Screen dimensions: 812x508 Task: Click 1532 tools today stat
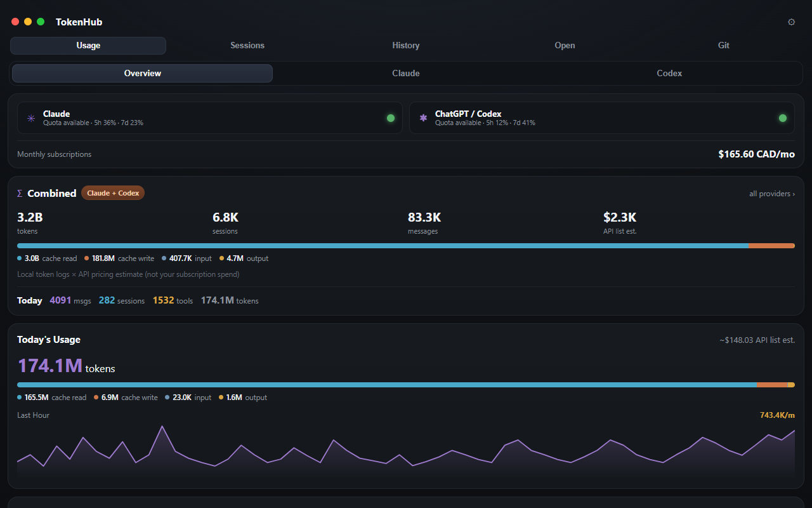[173, 300]
